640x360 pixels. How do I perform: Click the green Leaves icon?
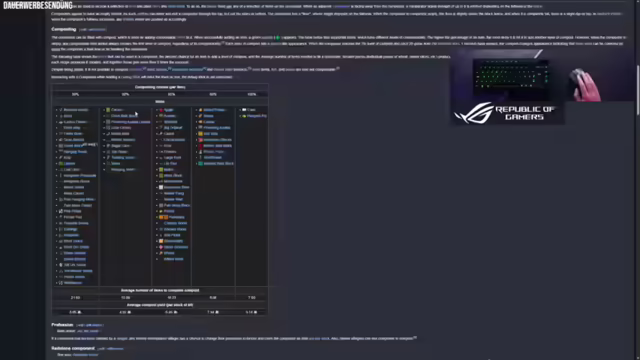click(61, 163)
